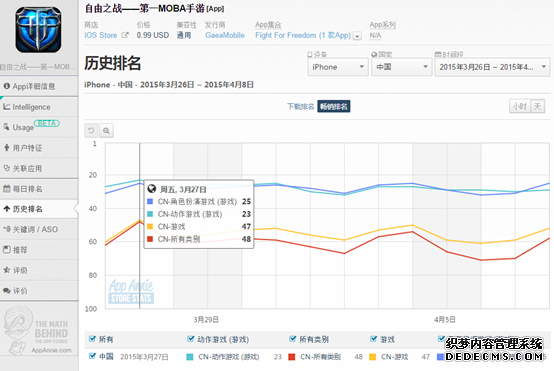Image resolution: width=554 pixels, height=371 pixels.
Task: Click the teal CN-动作游戏 swatch in bottom row
Action: point(190,357)
